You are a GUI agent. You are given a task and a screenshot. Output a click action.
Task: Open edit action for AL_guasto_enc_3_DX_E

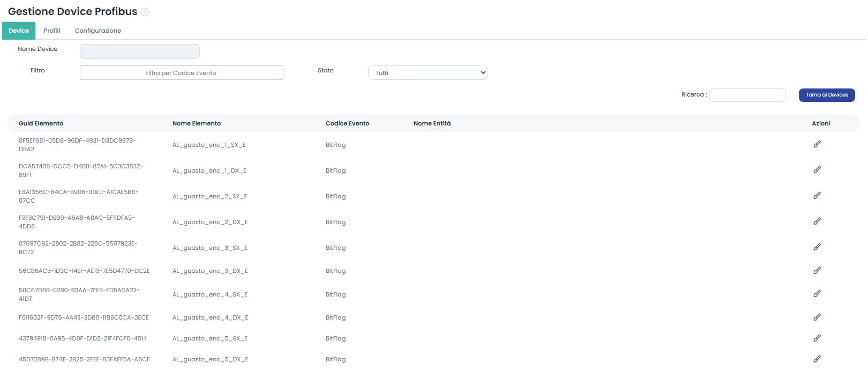(x=817, y=271)
